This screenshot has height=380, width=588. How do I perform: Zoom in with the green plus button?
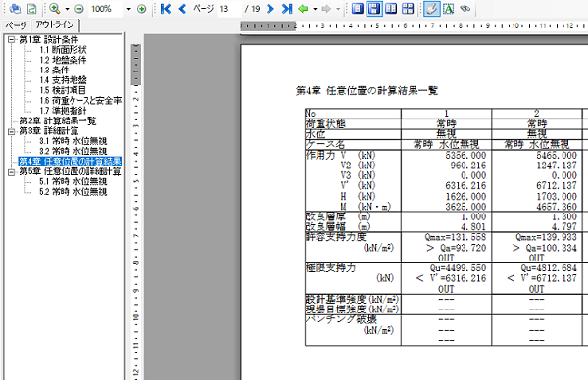click(x=142, y=9)
